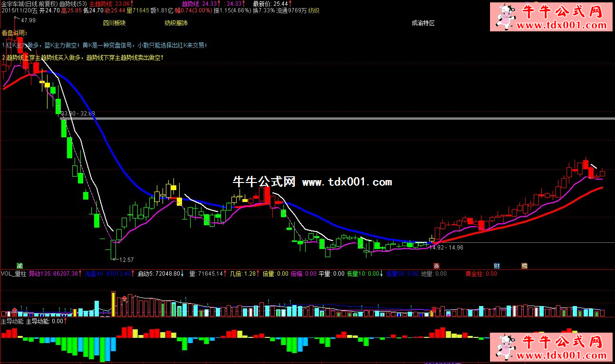Click the green 减 marker icon

pos(19,265)
